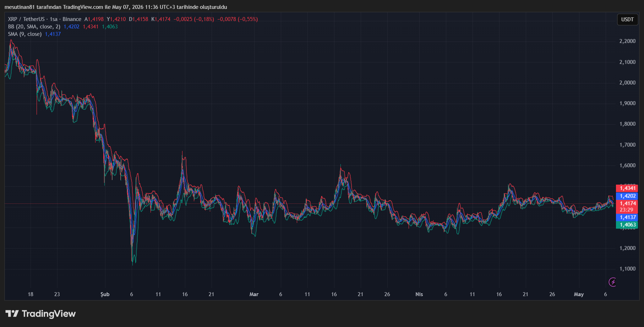Click the 2,1000 price scale label
The height and width of the screenshot is (327, 644).
pyautogui.click(x=627, y=62)
